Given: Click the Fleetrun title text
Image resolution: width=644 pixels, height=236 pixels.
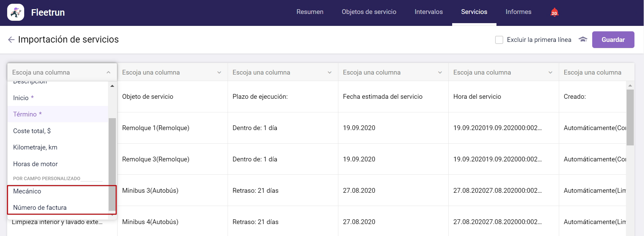Looking at the screenshot, I should pyautogui.click(x=48, y=12).
